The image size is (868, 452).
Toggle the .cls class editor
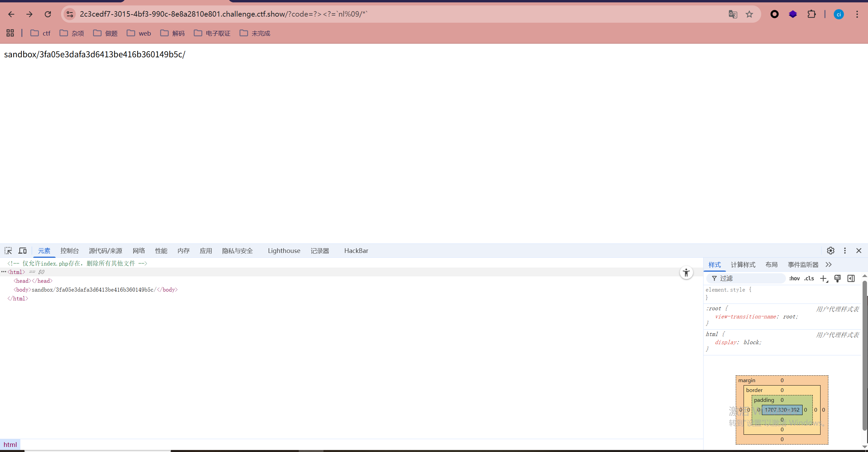(x=809, y=278)
